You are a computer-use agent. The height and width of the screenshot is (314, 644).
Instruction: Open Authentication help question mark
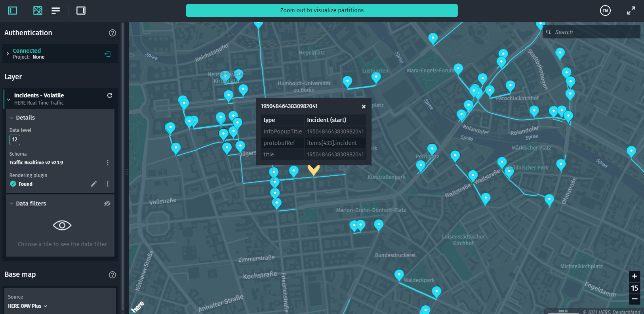[112, 33]
